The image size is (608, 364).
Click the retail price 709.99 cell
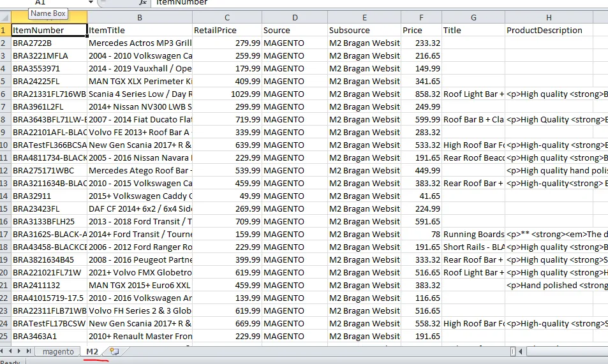[227, 221]
